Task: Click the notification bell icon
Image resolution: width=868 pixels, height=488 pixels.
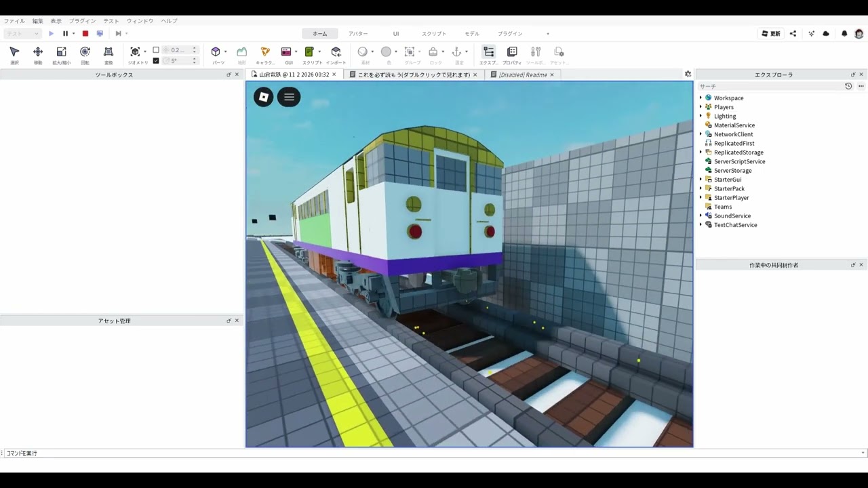Action: [x=844, y=33]
